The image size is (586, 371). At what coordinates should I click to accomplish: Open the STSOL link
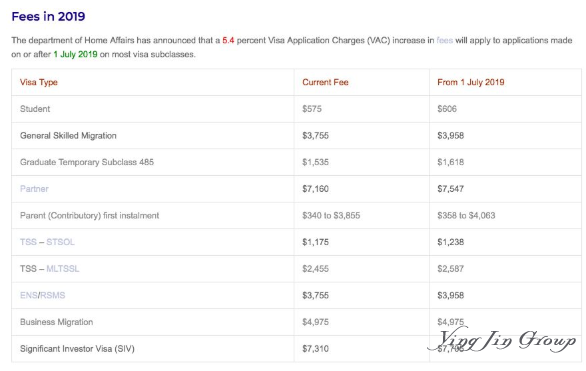pyautogui.click(x=60, y=242)
